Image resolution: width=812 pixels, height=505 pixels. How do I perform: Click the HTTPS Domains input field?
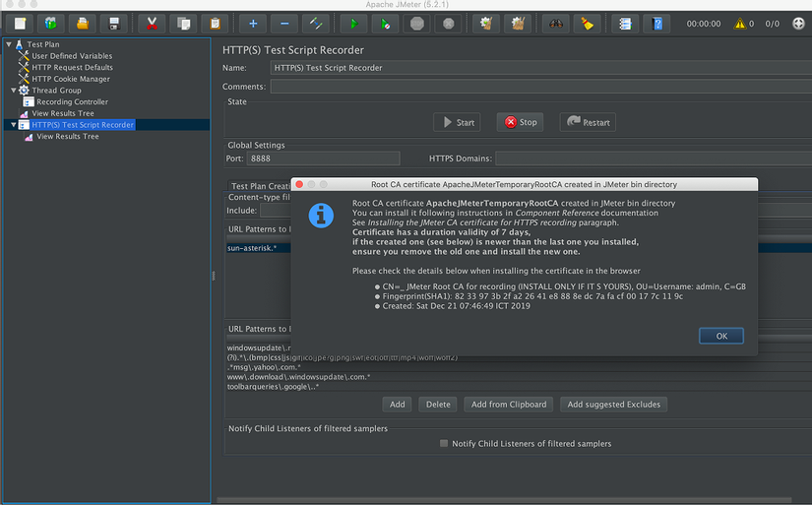point(654,158)
